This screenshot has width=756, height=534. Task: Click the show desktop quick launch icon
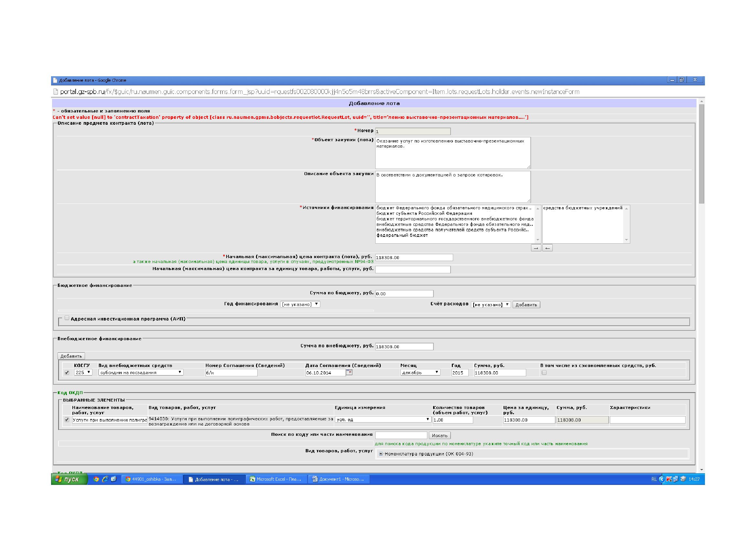coord(113,479)
